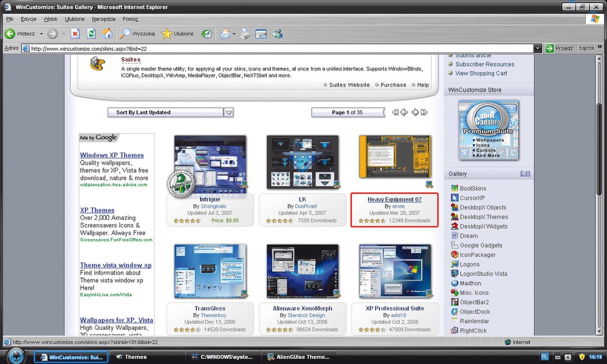Jump to the last results page
This screenshot has height=364, width=607.
(424, 112)
